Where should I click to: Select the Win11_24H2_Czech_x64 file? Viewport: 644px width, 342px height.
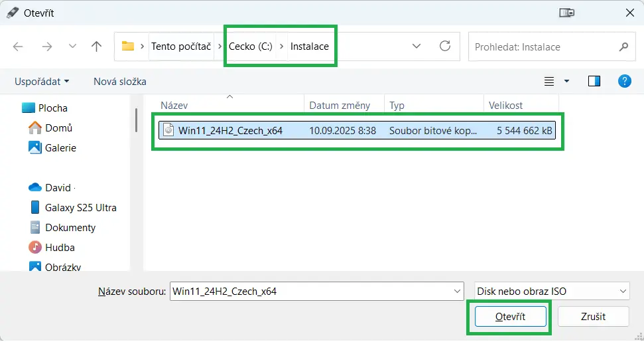(x=357, y=130)
